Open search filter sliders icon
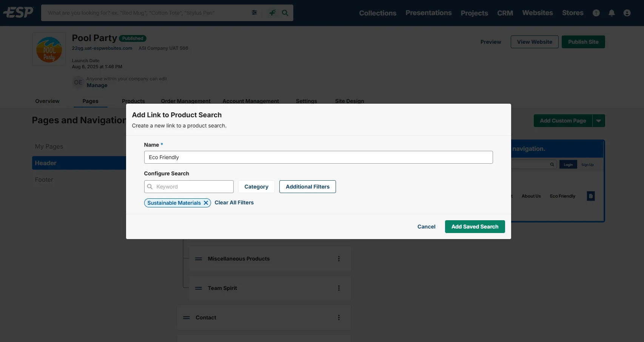This screenshot has height=342, width=644. (254, 13)
